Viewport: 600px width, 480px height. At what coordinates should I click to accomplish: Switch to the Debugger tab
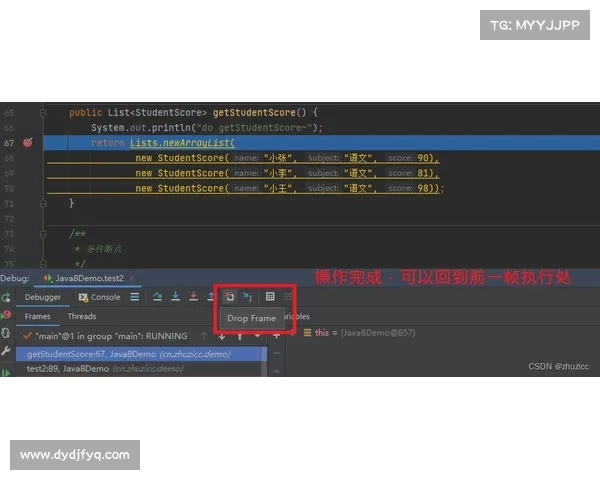43,297
